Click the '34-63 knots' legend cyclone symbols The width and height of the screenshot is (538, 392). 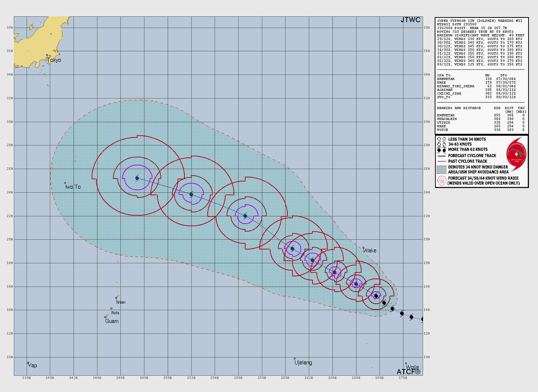click(441, 144)
